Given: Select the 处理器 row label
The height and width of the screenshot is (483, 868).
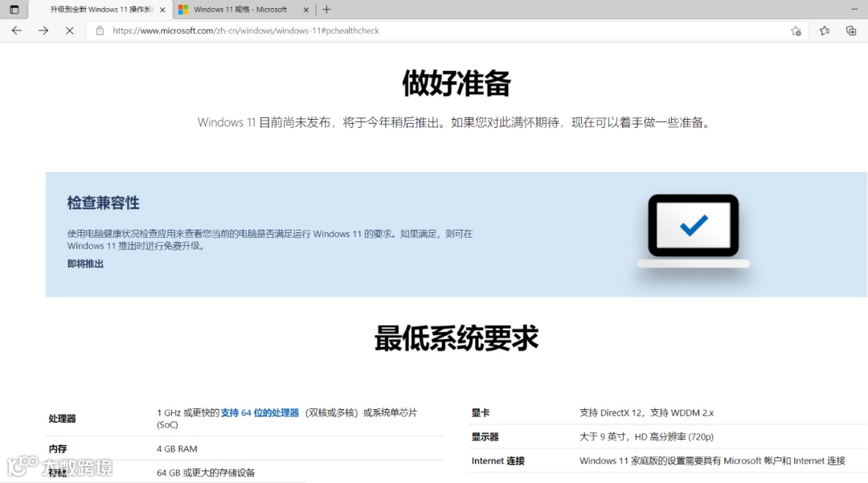Looking at the screenshot, I should pos(62,419).
